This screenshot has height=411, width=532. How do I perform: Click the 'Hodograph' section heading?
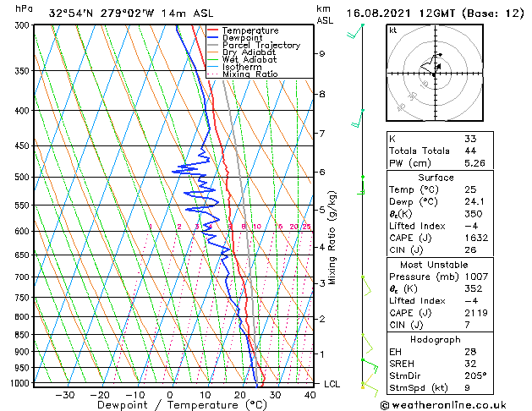436,339
